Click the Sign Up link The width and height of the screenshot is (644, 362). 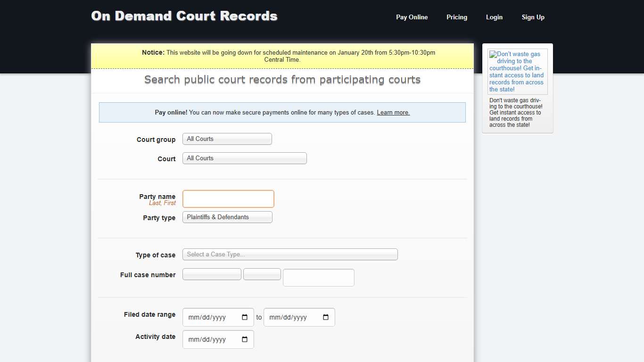click(533, 17)
